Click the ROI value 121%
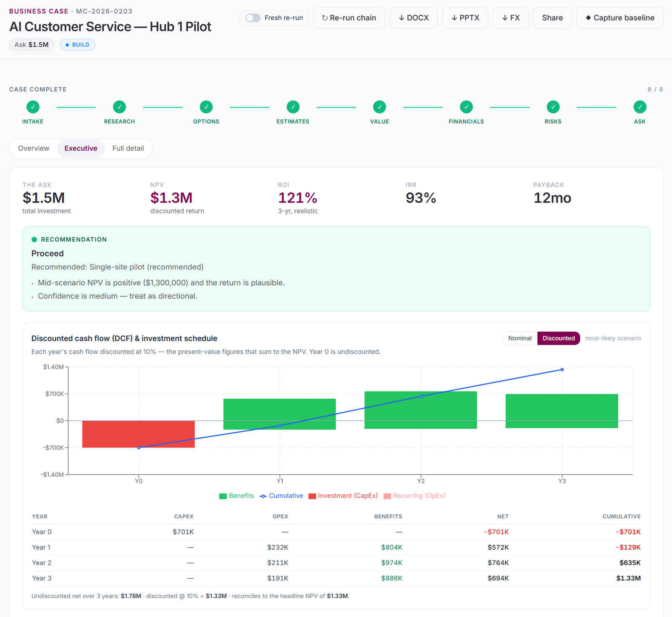Viewport: 672px width, 617px height. click(x=297, y=198)
